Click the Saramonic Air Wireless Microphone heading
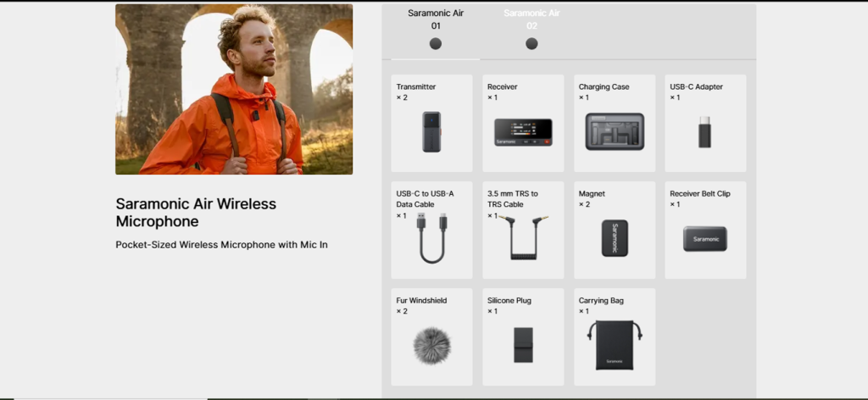Screen dimensions: 868x400 (196, 213)
